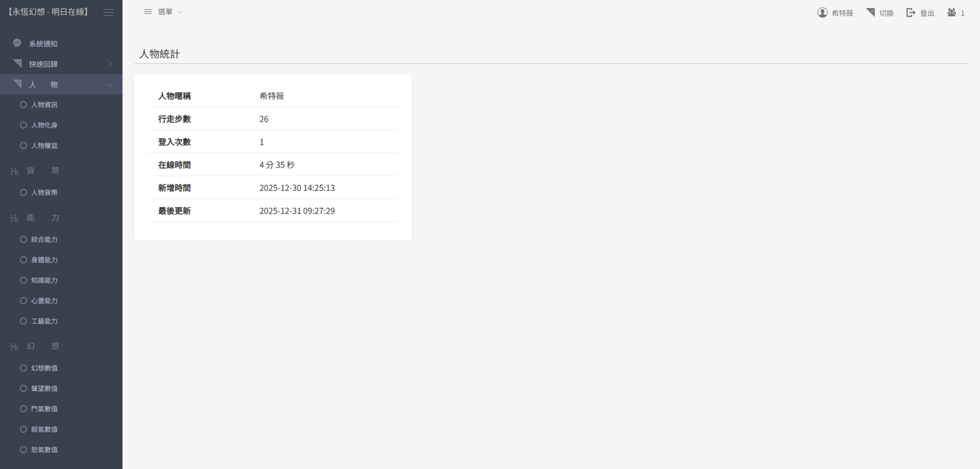980x469 pixels.
Task: Go to 幻想數值 in the sidebar
Action: 44,368
